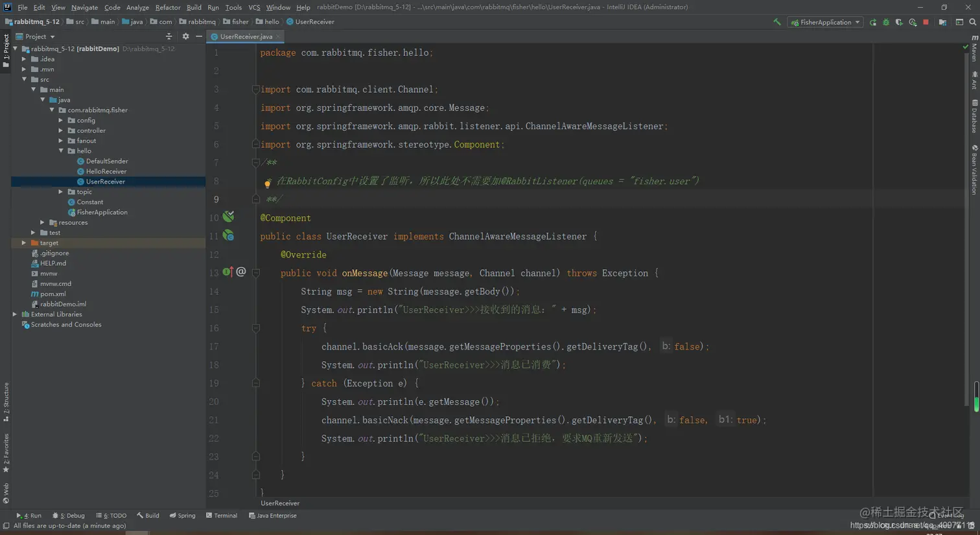980x535 pixels.
Task: Open the Project view selector dropdown
Action: (x=36, y=36)
